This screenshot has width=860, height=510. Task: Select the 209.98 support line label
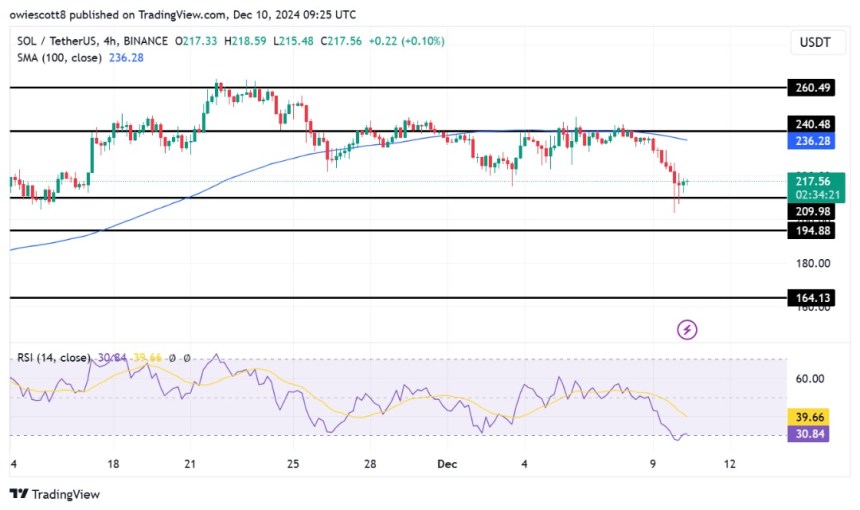[811, 212]
